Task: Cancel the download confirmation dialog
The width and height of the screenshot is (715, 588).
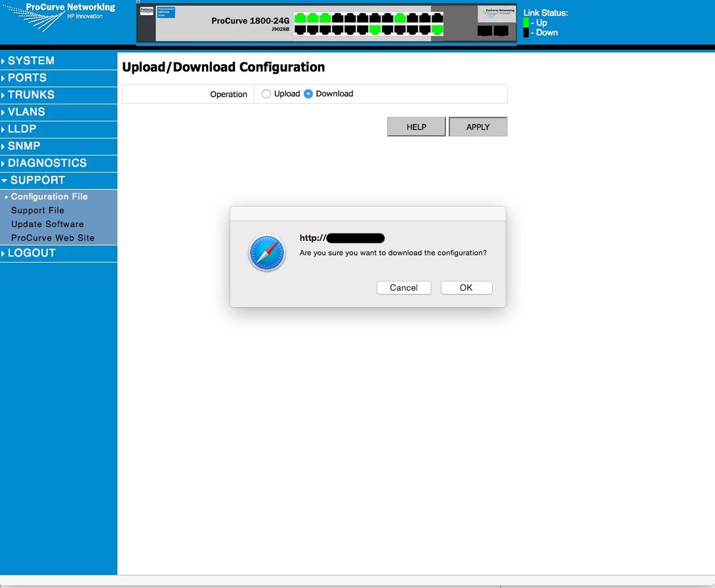Action: click(403, 288)
